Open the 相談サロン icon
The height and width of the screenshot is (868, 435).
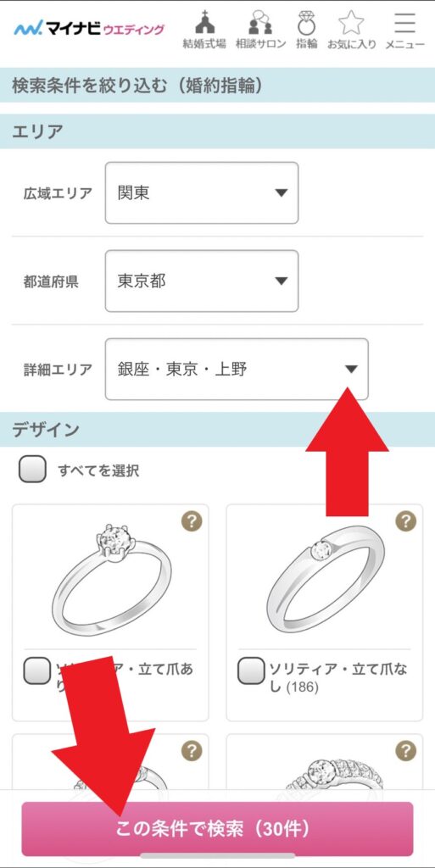[x=260, y=31]
